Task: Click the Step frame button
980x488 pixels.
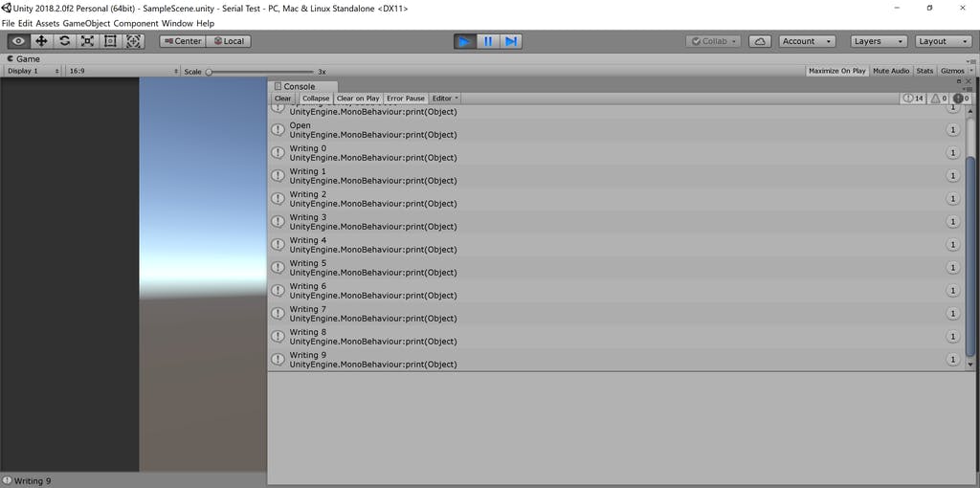Action: (511, 41)
